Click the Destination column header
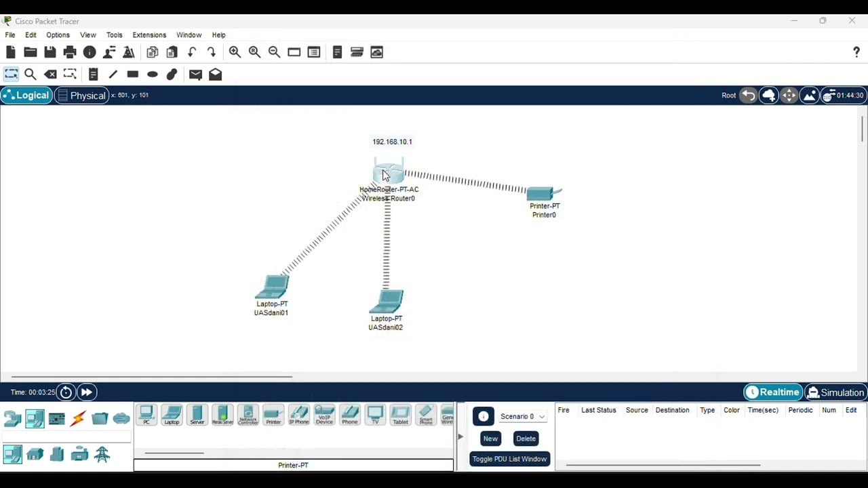Screen dimensions: 868x488 pyautogui.click(x=672, y=410)
